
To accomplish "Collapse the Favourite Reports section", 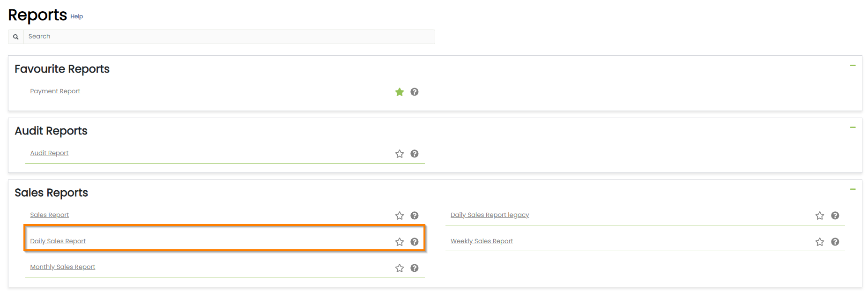I will point(853,66).
